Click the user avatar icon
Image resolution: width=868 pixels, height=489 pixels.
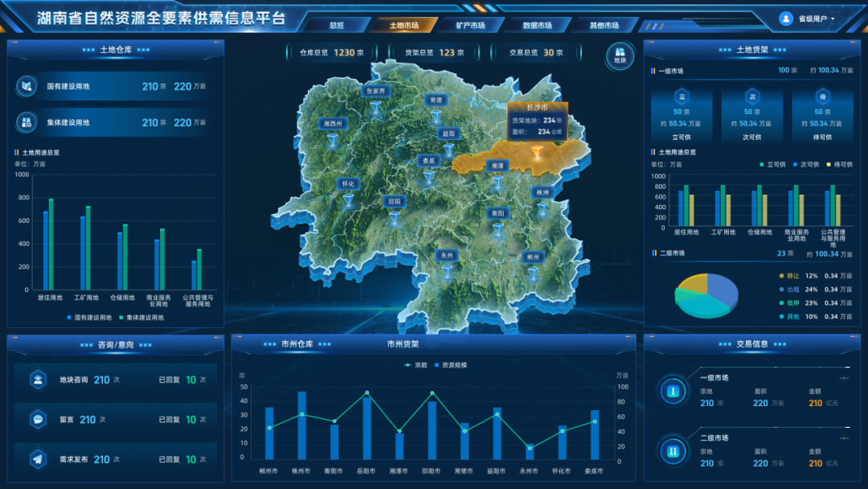tap(785, 18)
